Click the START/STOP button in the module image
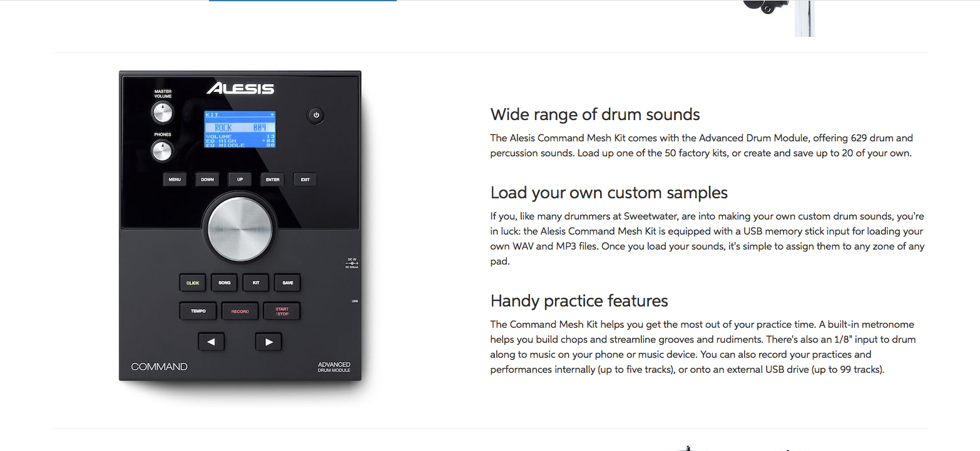This screenshot has height=451, width=980. click(282, 311)
